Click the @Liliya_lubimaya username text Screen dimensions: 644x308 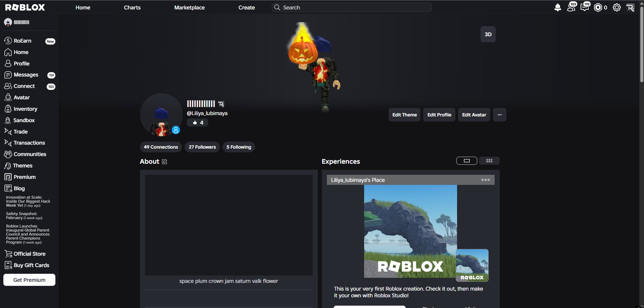pos(207,113)
